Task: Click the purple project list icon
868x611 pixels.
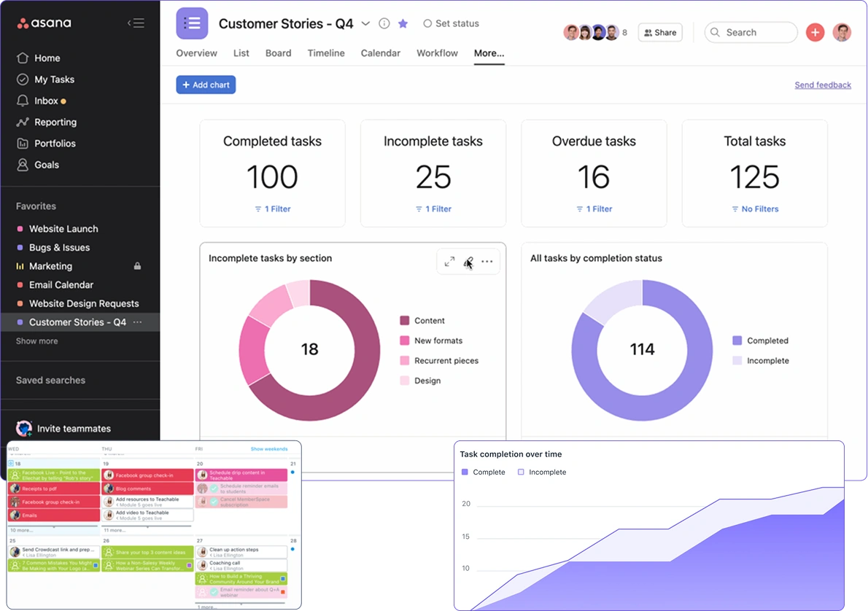Action: point(192,23)
